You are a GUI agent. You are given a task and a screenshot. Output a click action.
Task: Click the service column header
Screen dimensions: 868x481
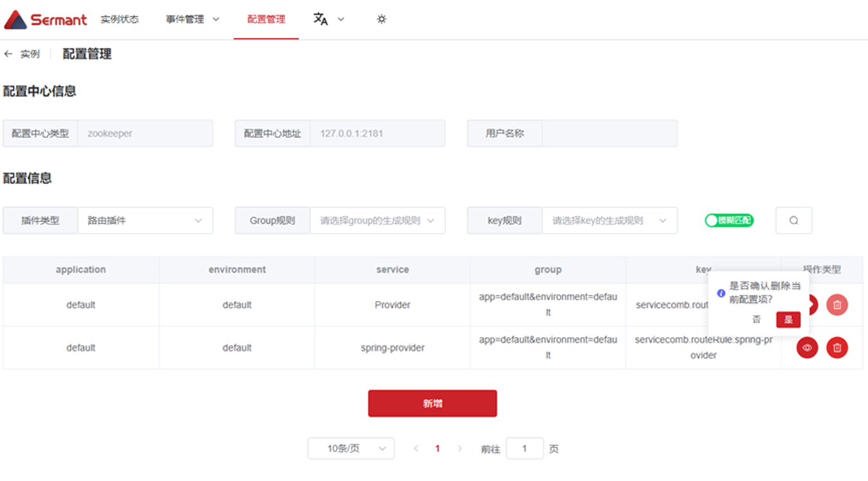click(393, 270)
